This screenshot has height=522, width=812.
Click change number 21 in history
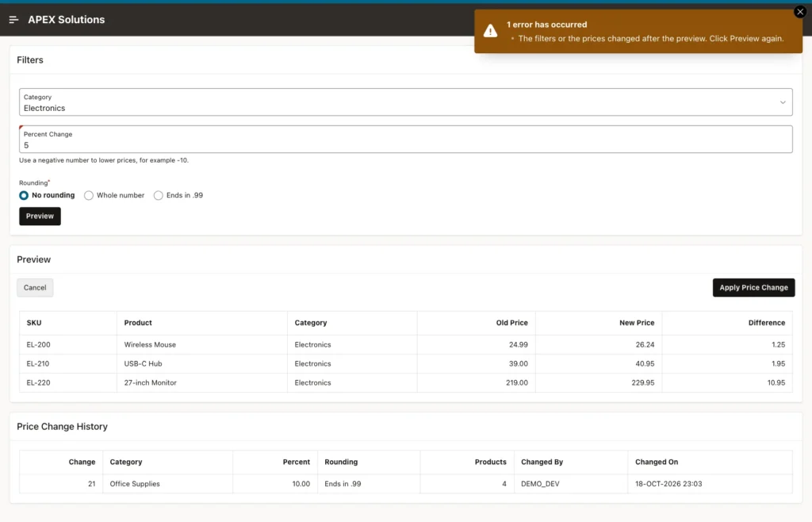click(92, 484)
